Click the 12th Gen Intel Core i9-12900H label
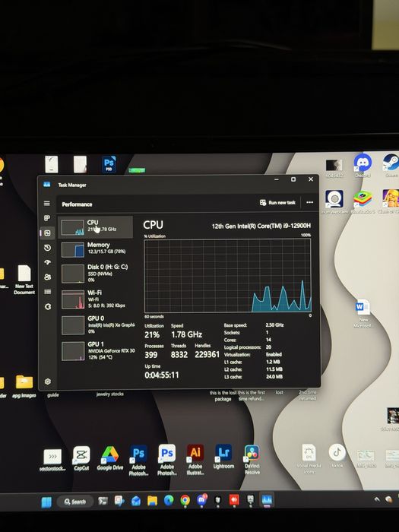The width and height of the screenshot is (399, 532). (261, 226)
